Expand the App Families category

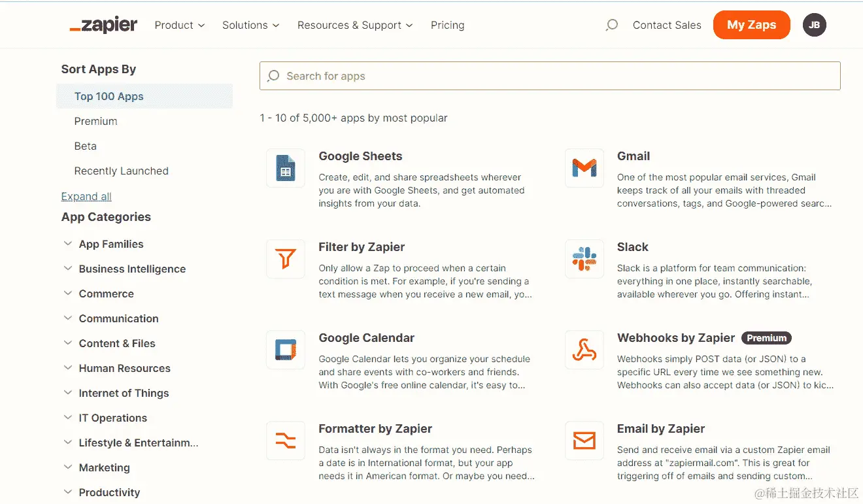[103, 244]
